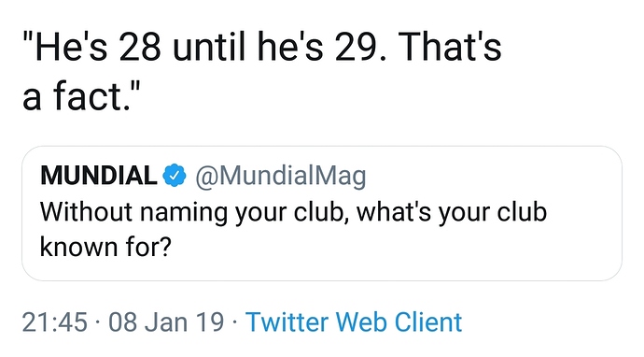Screen dimensions: 644x357
Task: Open the Twitter Web Client source link
Action: (354, 321)
